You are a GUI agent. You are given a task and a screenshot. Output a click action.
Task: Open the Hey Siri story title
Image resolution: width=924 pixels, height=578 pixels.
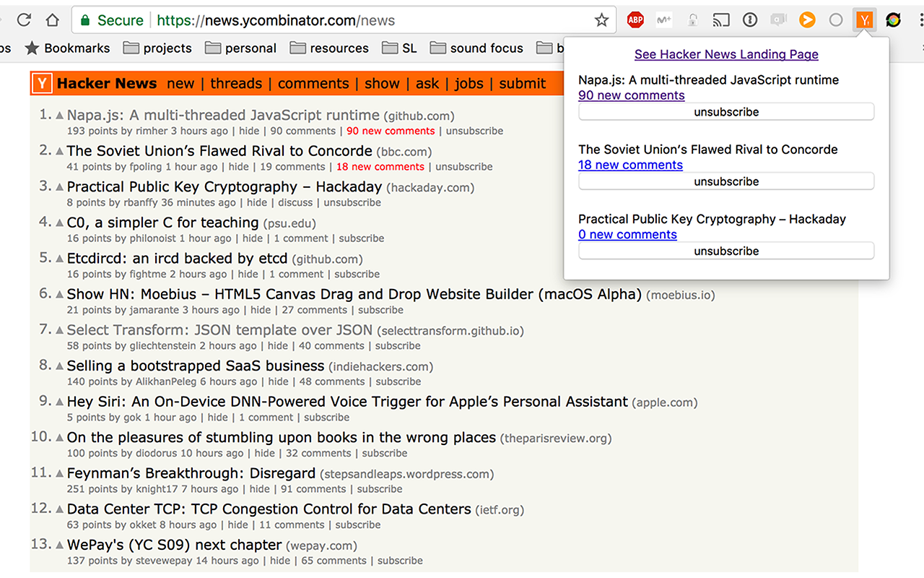[347, 402]
